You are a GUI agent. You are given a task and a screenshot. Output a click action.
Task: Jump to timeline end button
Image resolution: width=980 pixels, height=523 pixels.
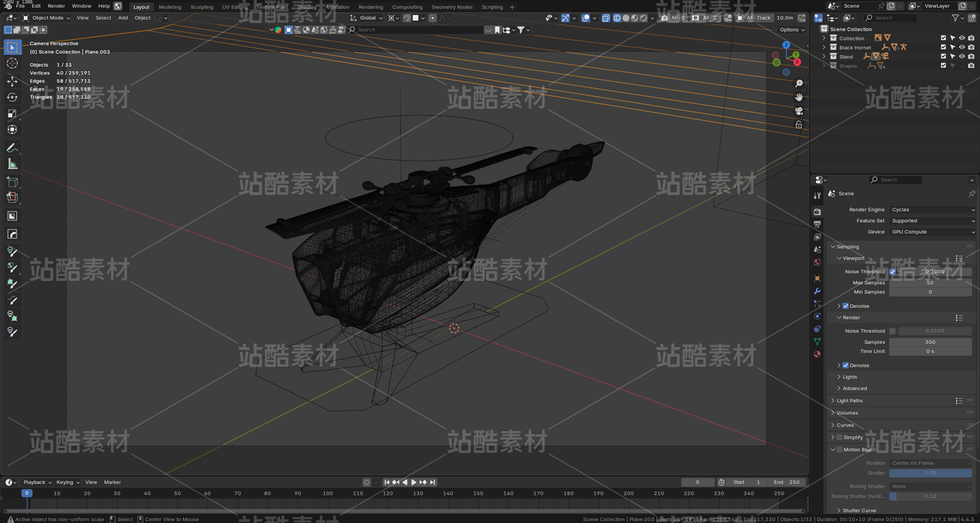tap(433, 482)
